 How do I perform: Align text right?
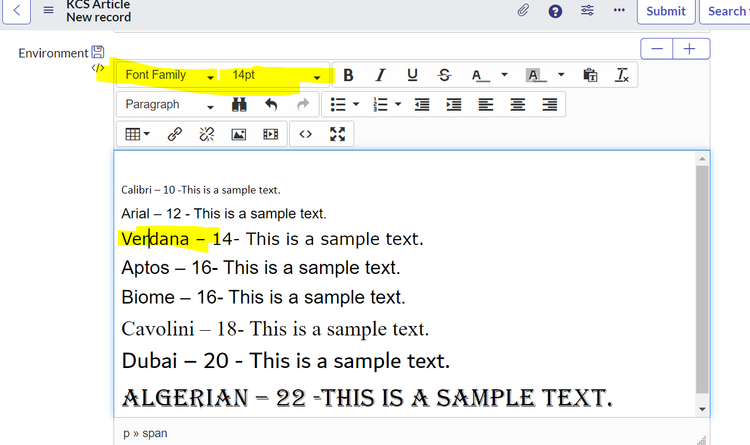pyautogui.click(x=550, y=105)
